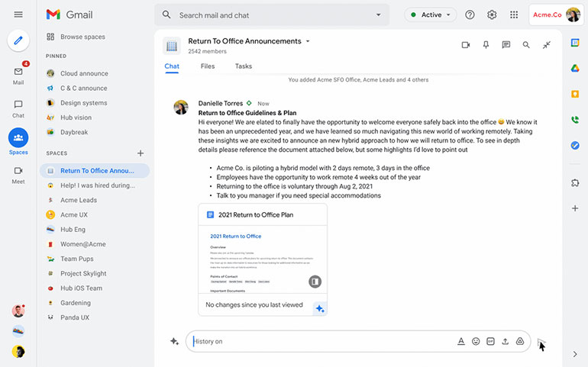Open the Google apps grid
Viewport: 588px width, 367px height.
pos(514,14)
